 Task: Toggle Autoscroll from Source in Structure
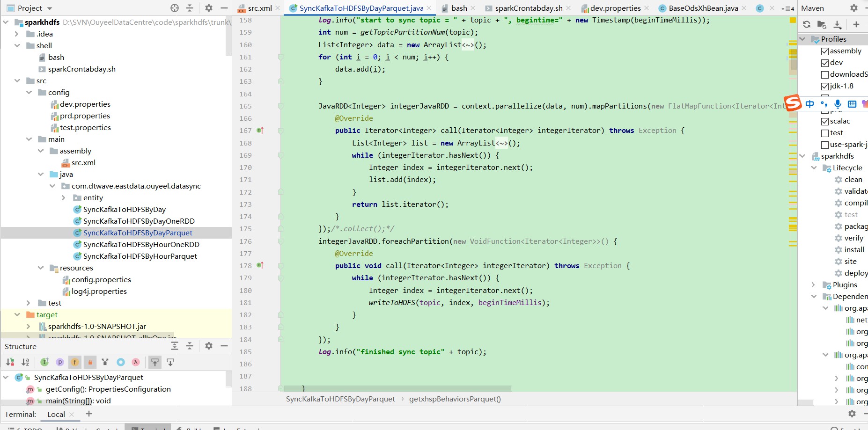170,362
